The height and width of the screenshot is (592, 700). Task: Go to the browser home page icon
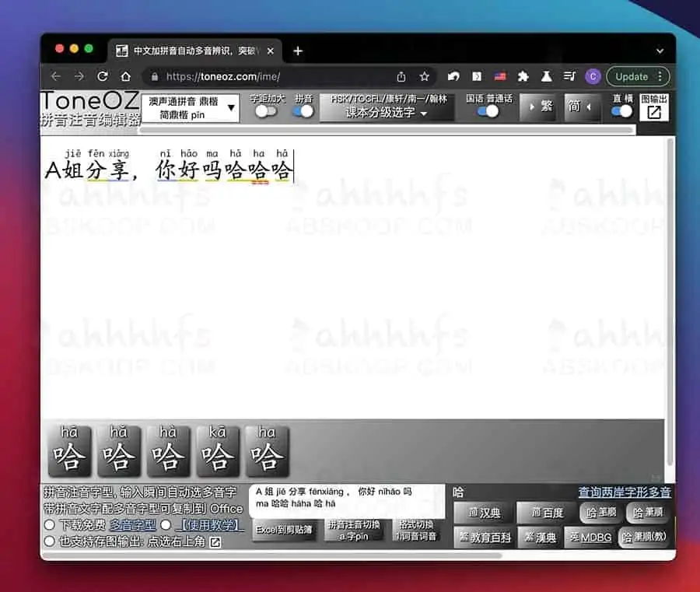(x=125, y=76)
